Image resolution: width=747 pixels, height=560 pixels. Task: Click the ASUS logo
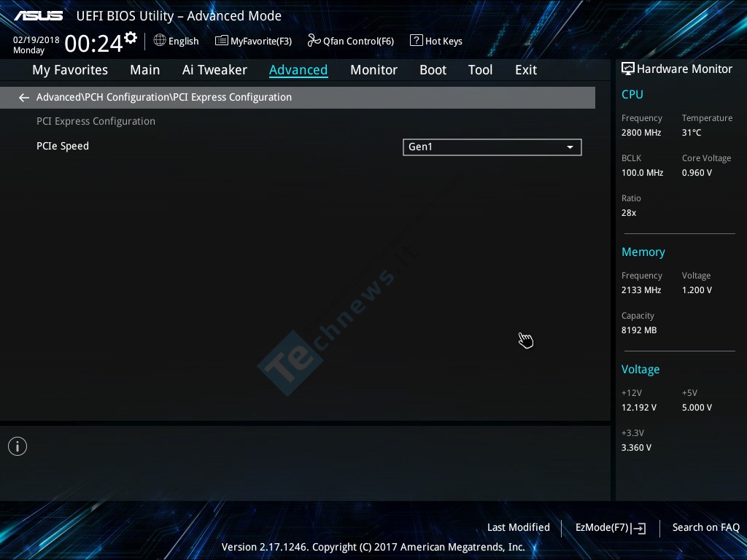coord(38,16)
